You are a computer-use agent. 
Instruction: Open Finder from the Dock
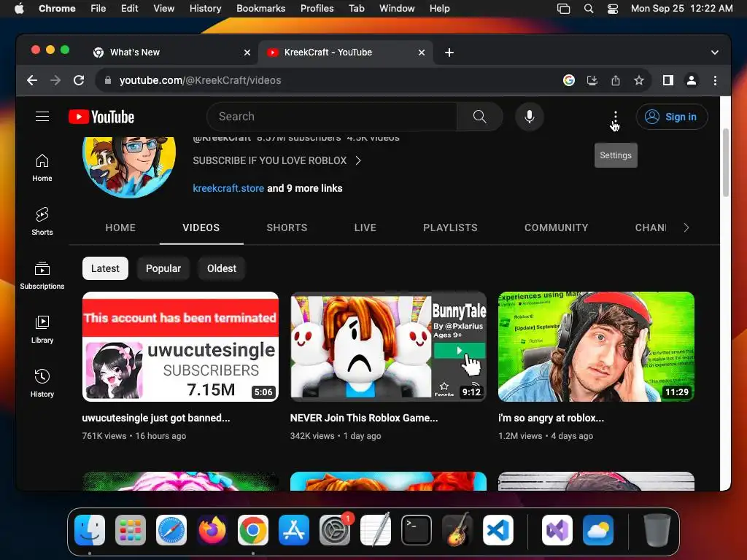(90, 530)
